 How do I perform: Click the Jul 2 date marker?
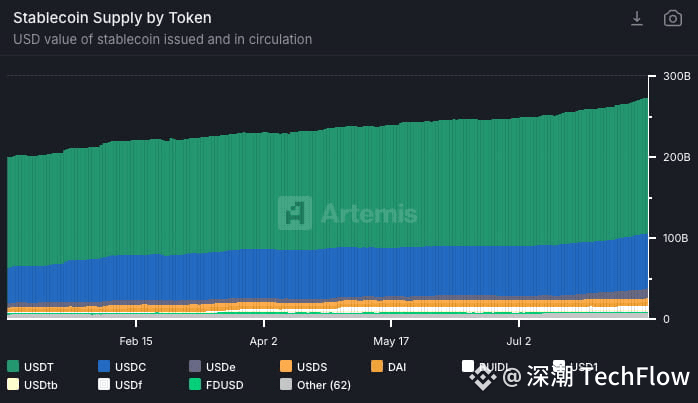pos(519,341)
